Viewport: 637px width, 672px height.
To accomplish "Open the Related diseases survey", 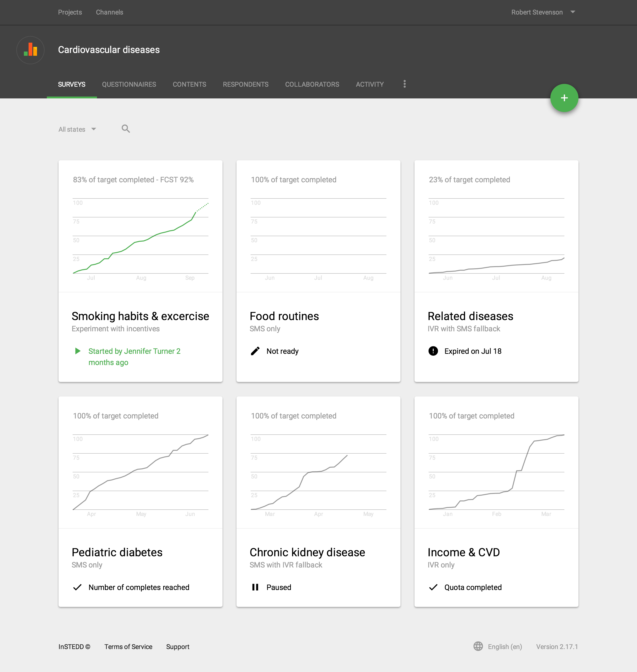I will point(470,316).
